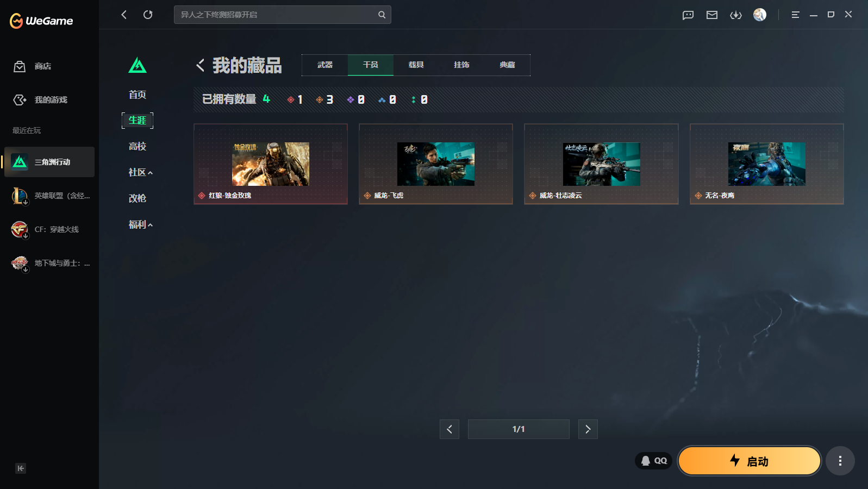Click the 1/1 page indicator
Image resolution: width=868 pixels, height=489 pixels.
tap(519, 429)
